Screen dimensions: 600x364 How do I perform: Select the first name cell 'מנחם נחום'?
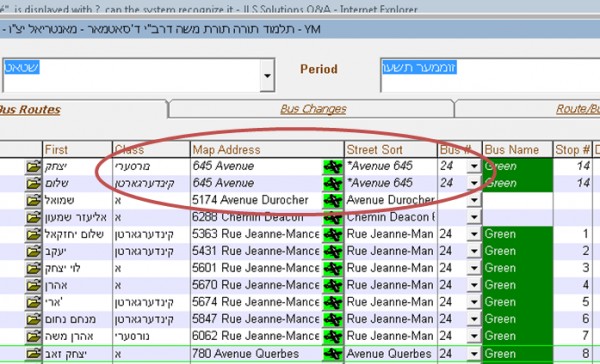pyautogui.click(x=77, y=319)
